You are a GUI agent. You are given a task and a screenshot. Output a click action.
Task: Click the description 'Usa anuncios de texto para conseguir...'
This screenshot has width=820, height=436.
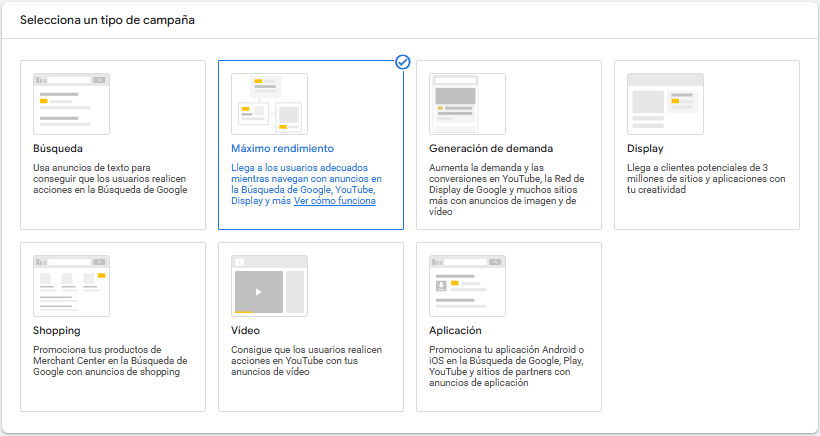(110, 179)
